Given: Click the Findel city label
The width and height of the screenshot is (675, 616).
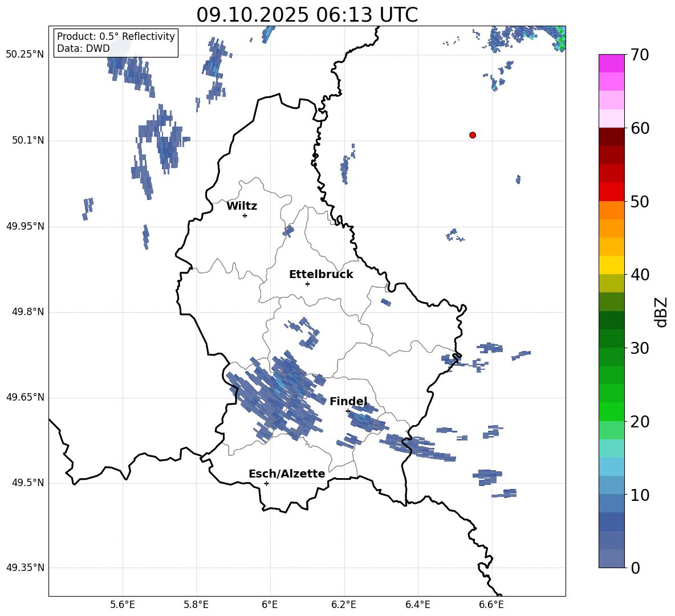Looking at the screenshot, I should tap(348, 401).
